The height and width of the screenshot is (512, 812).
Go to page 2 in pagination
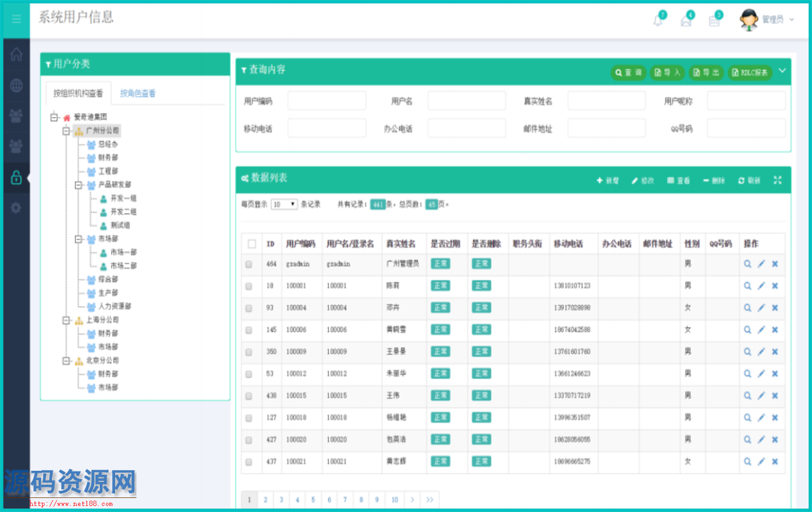[x=265, y=499]
